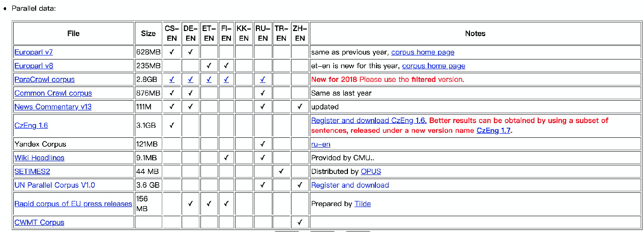Click ParaCrawl RU-EN checkmark link
644x232 pixels.
point(262,79)
